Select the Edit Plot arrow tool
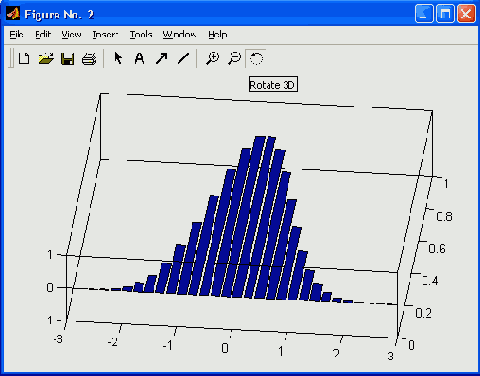Screen dimensions: 480x376 click(118, 58)
